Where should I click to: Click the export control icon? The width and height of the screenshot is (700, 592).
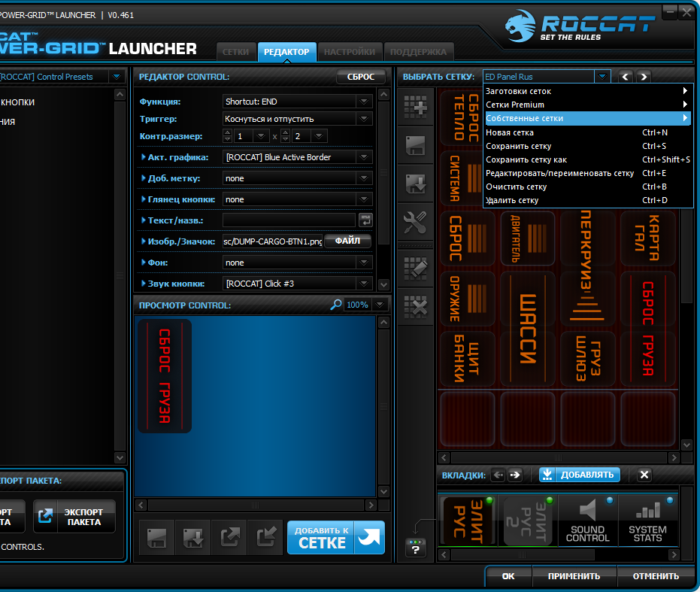point(230,538)
